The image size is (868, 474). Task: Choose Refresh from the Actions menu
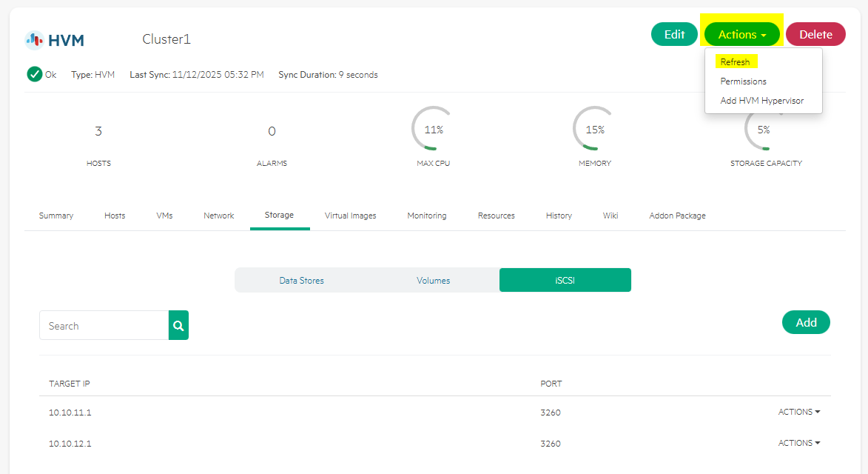coord(735,62)
